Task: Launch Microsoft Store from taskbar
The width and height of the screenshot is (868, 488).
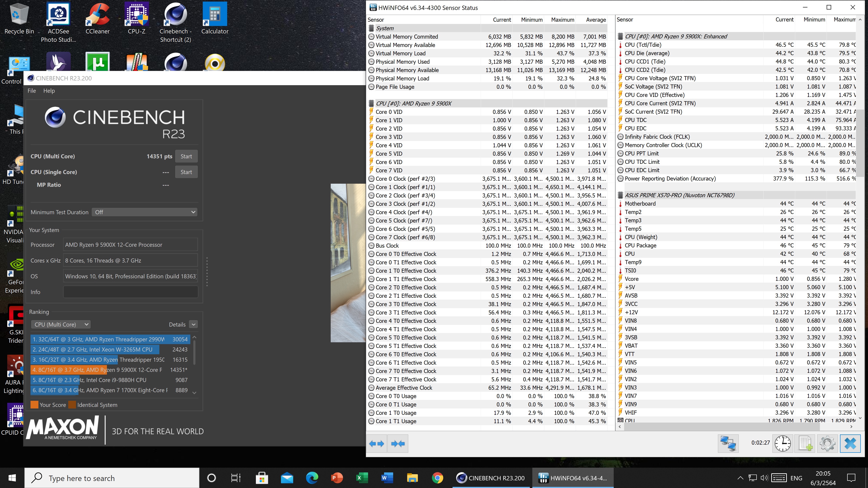Action: coord(262,478)
